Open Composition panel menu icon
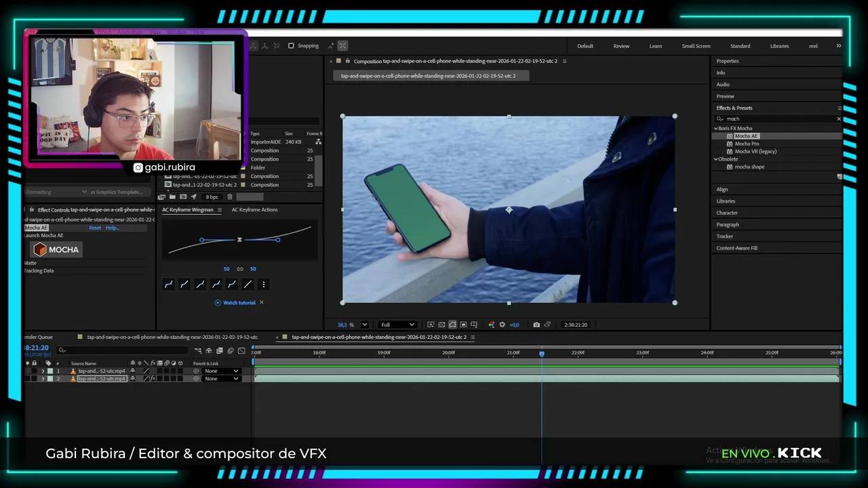The image size is (868, 488). [564, 61]
